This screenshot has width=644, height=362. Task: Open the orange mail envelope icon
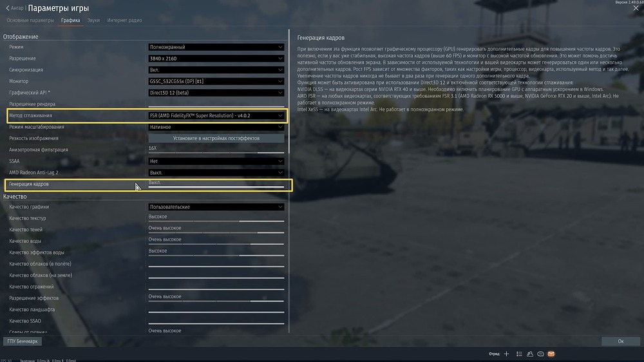(551, 354)
